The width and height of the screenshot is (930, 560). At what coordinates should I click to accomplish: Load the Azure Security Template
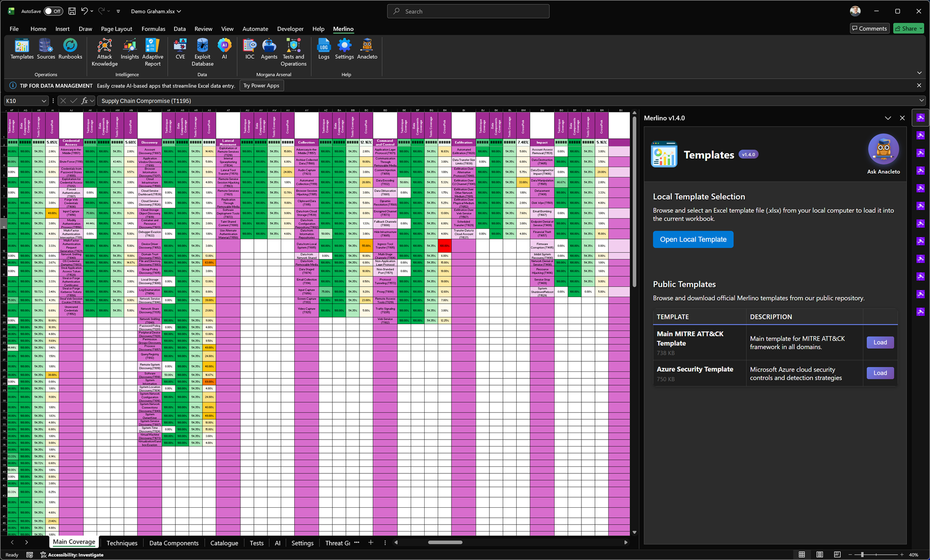tap(880, 373)
